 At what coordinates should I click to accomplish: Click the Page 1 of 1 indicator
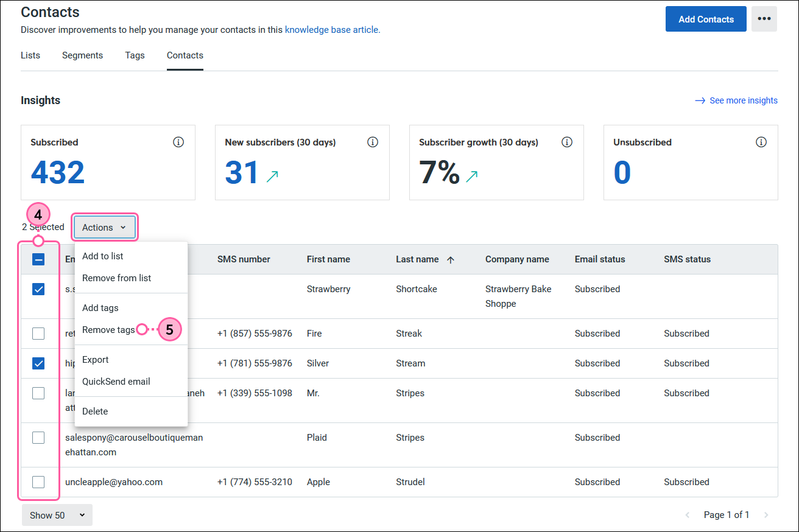point(727,515)
